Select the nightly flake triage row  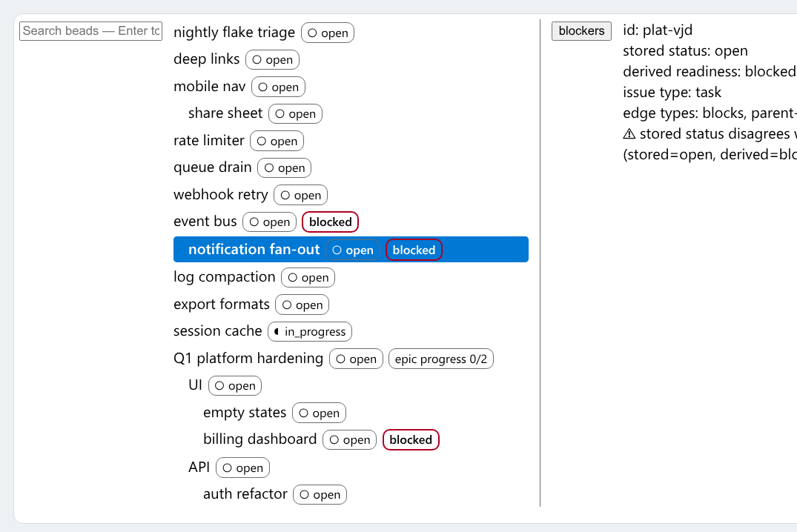tap(351, 33)
